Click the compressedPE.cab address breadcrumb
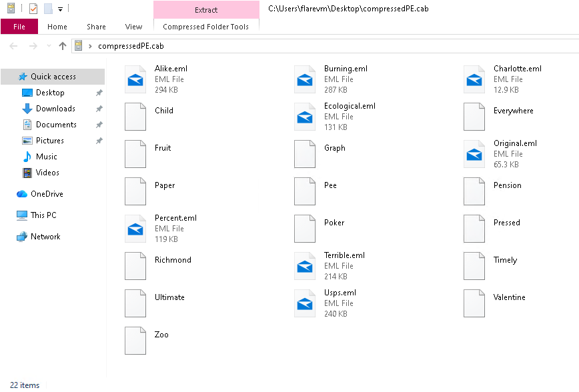The image size is (579, 392). click(x=131, y=46)
